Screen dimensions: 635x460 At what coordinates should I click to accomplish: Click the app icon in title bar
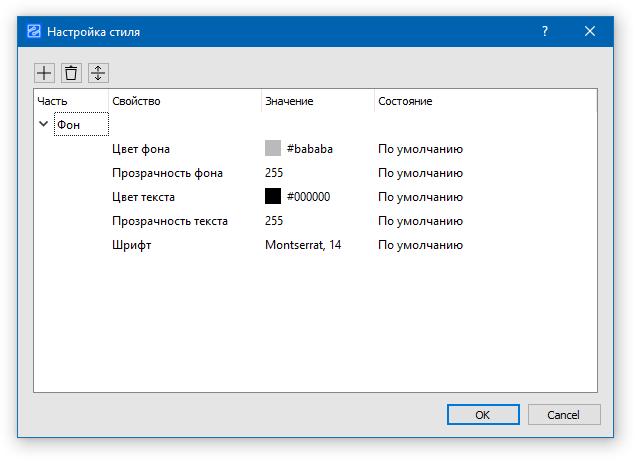(33, 31)
